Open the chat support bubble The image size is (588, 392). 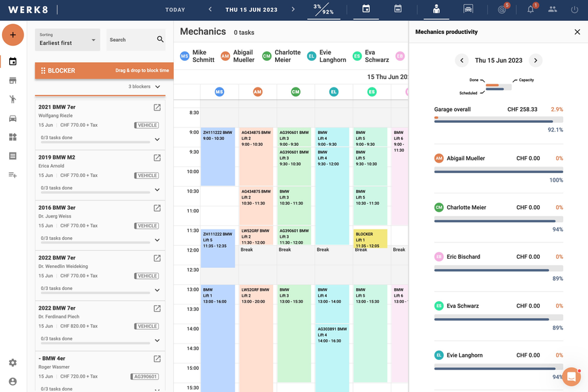coord(571,377)
